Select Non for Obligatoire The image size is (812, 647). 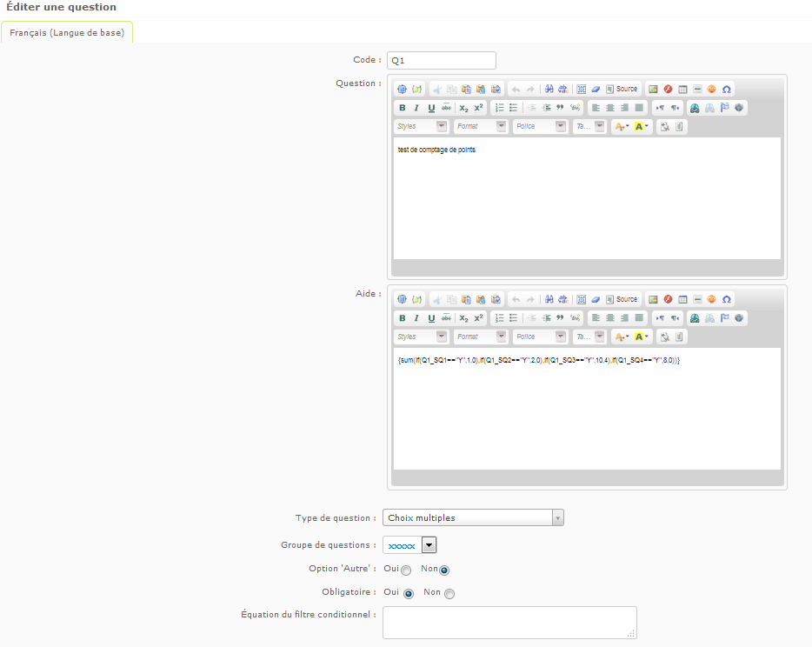coord(449,594)
